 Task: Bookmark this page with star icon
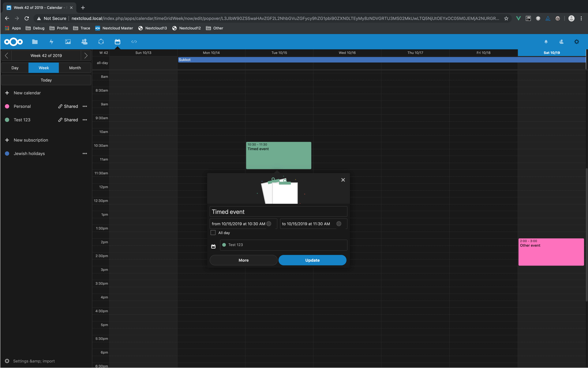(x=506, y=18)
